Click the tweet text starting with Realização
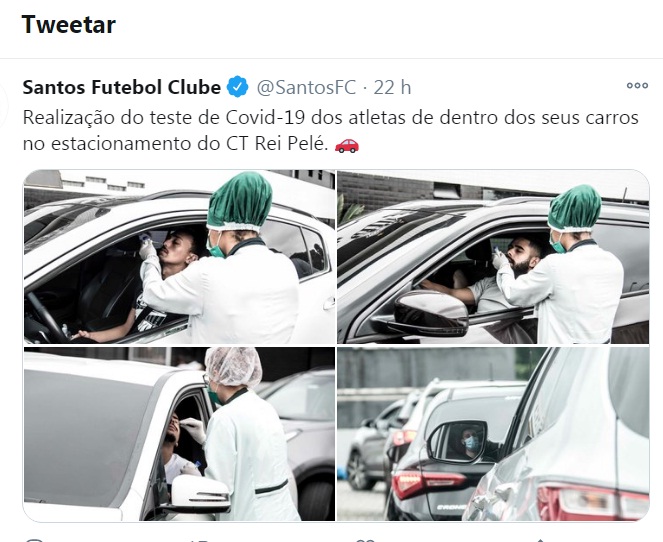Screen dimensions: 663x542 click(331, 131)
